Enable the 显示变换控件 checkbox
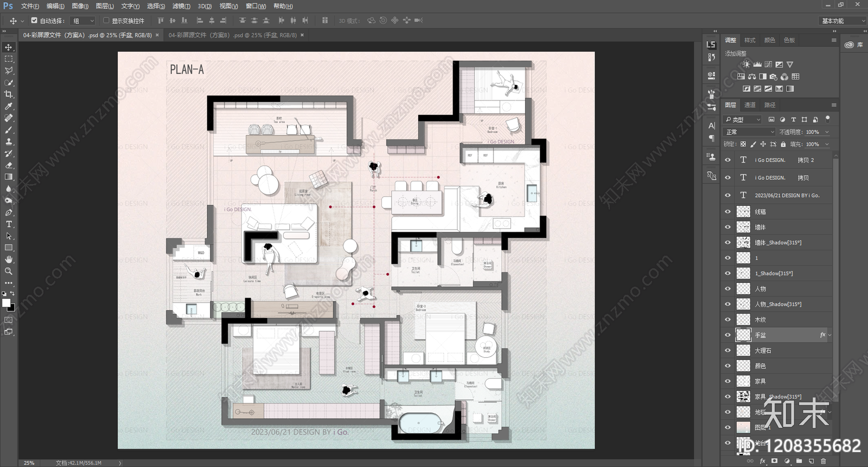 106,21
